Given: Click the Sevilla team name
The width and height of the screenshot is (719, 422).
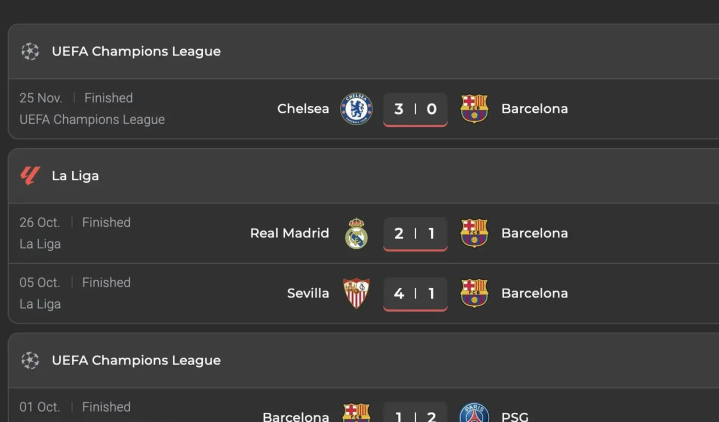Looking at the screenshot, I should click(308, 294).
